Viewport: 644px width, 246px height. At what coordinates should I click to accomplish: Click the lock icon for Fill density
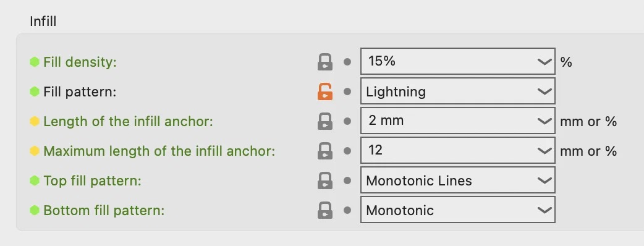(x=325, y=62)
